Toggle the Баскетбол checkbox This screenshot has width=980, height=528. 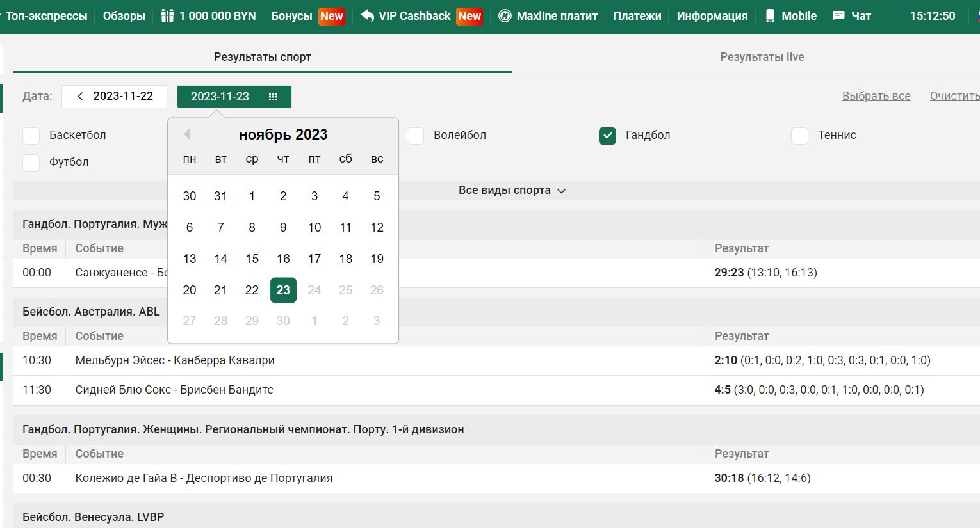pos(31,136)
